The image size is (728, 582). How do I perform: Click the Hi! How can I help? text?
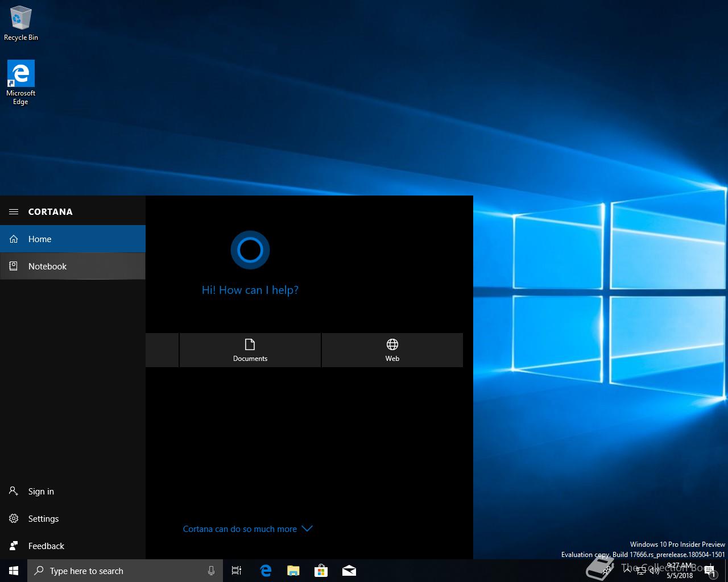coord(250,290)
